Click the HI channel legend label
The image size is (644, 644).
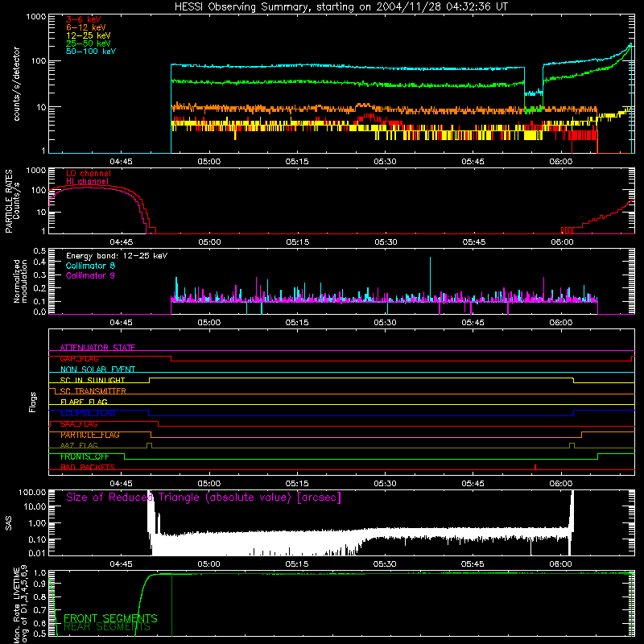tap(88, 182)
